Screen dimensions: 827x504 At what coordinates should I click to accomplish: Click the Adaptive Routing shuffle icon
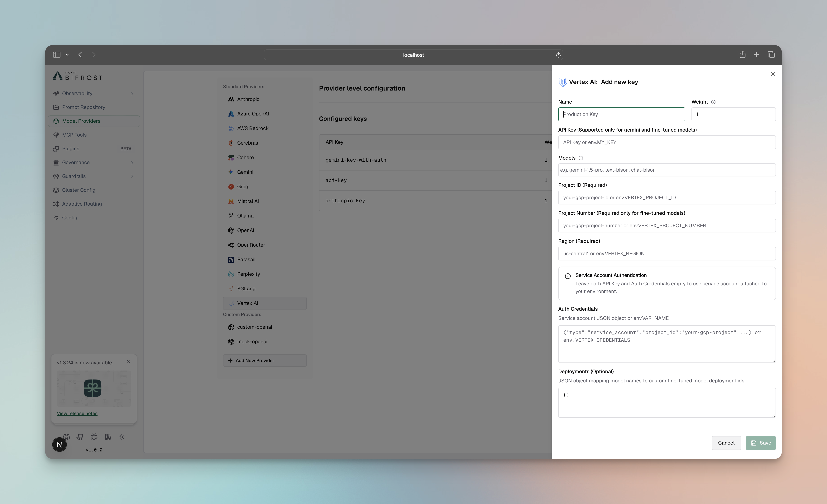pyautogui.click(x=56, y=203)
